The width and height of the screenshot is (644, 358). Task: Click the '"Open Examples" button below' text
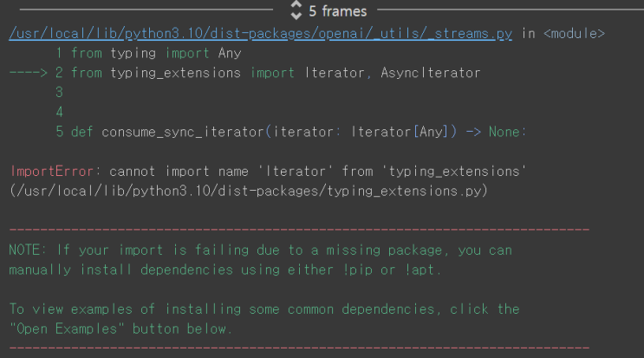point(120,329)
